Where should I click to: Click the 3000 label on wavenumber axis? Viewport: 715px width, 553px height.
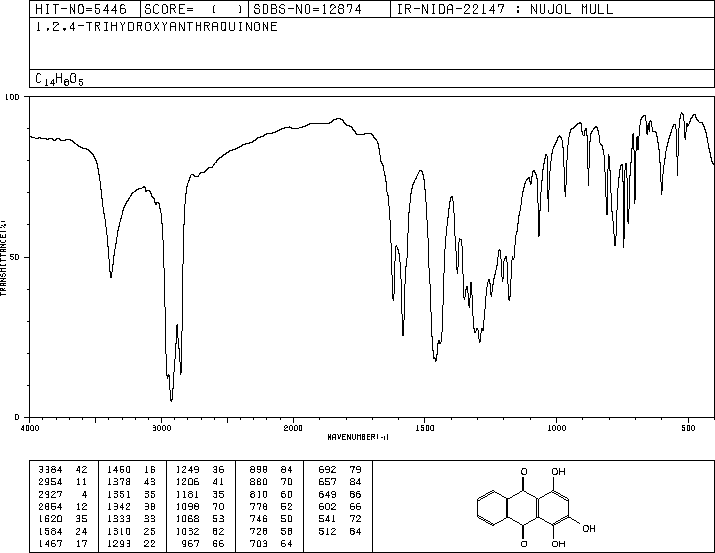(161, 428)
